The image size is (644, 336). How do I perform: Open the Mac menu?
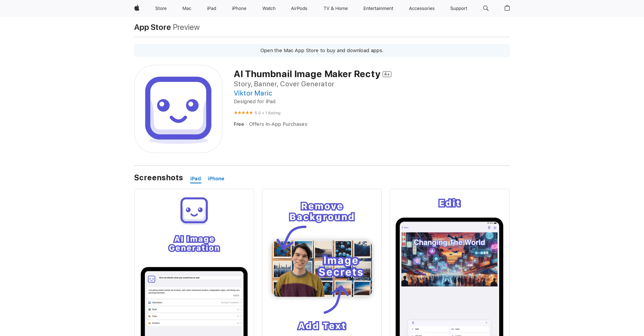point(187,8)
